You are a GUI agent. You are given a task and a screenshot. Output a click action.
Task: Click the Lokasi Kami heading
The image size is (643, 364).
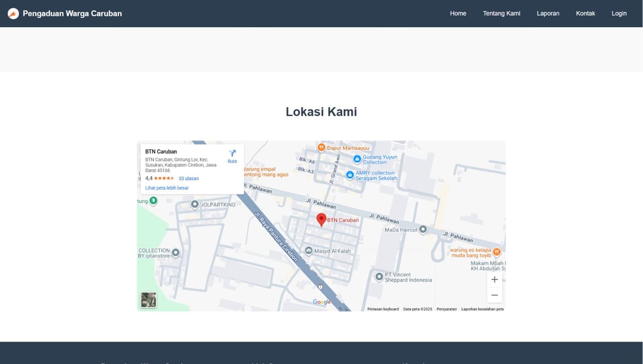pyautogui.click(x=322, y=112)
